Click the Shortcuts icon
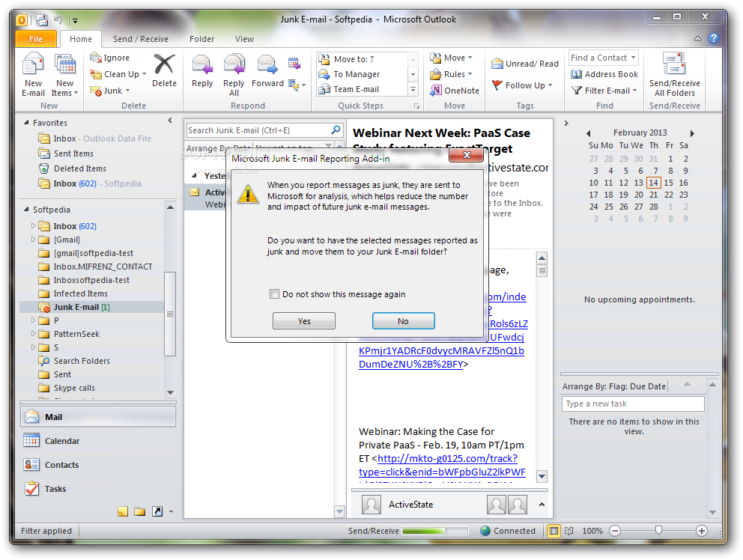The width and height of the screenshot is (743, 560). click(157, 511)
